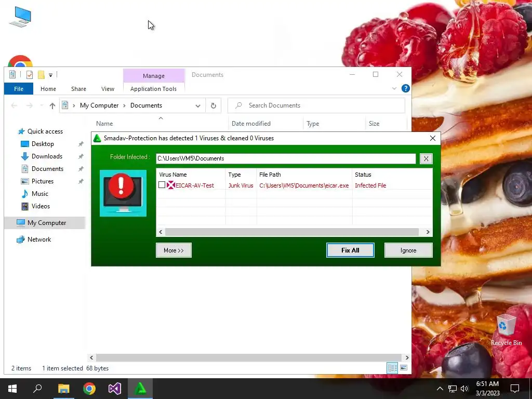Open Desktop in the navigation pane
This screenshot has height=399, width=532.
pos(43,144)
